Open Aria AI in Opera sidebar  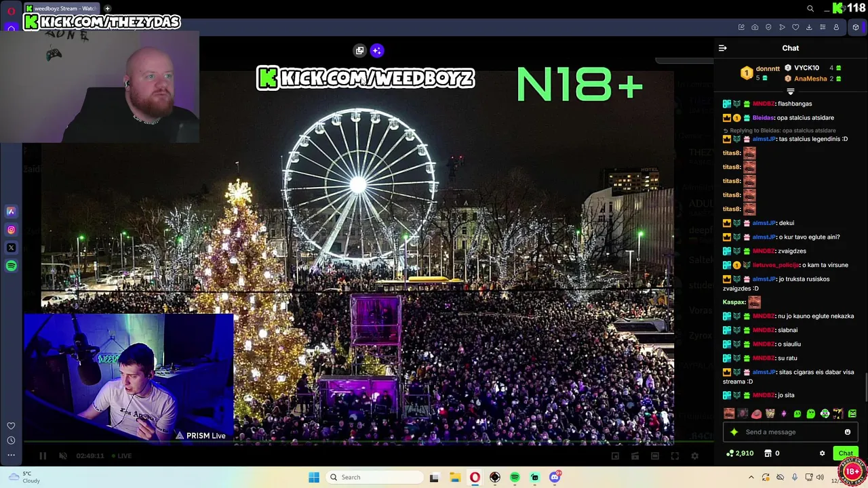coord(11,211)
